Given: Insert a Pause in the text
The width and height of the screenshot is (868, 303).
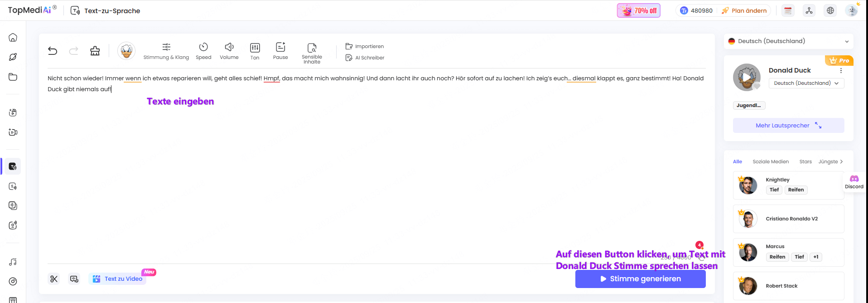Looking at the screenshot, I should click(280, 51).
